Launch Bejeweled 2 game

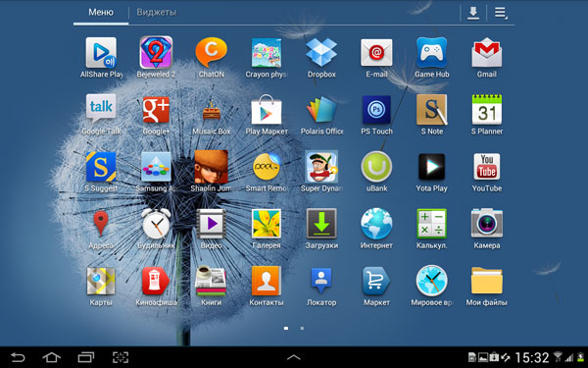156,53
